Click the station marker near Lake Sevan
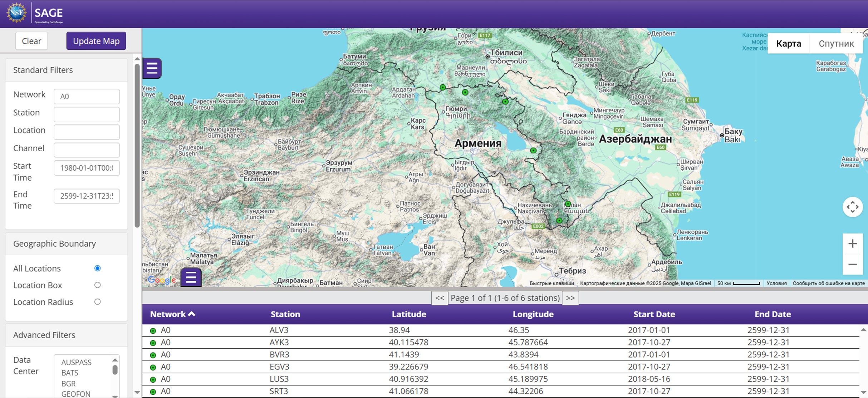Screen dimensions: 868x398 (x=533, y=151)
